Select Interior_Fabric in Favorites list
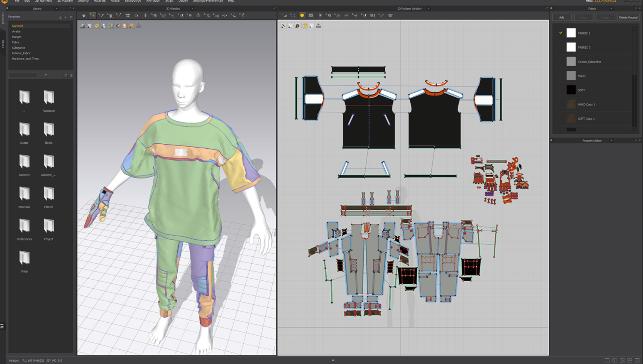This screenshot has width=643, height=364. coord(21,53)
